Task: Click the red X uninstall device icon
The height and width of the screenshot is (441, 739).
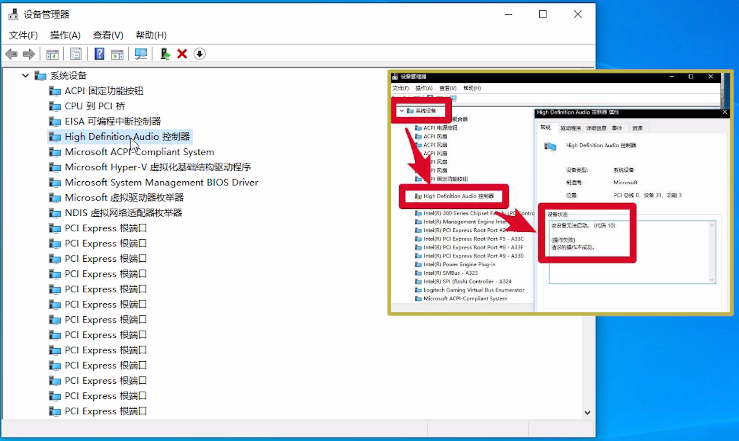Action: pos(182,54)
